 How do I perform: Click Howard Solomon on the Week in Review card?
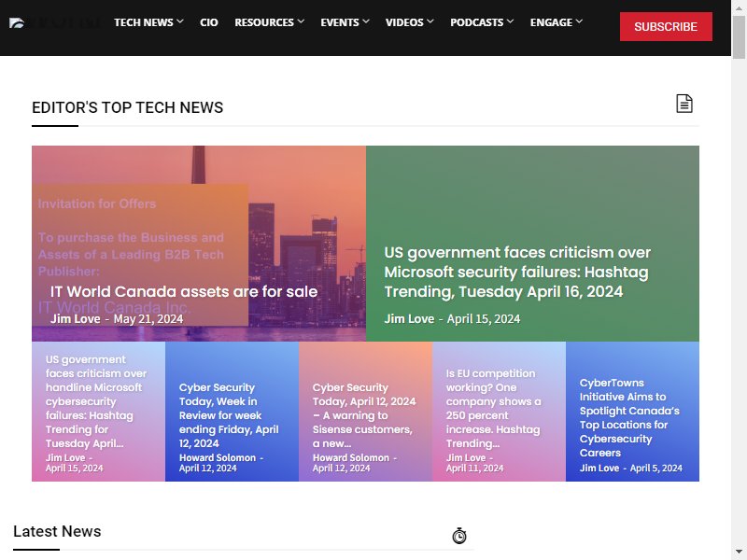218,457
